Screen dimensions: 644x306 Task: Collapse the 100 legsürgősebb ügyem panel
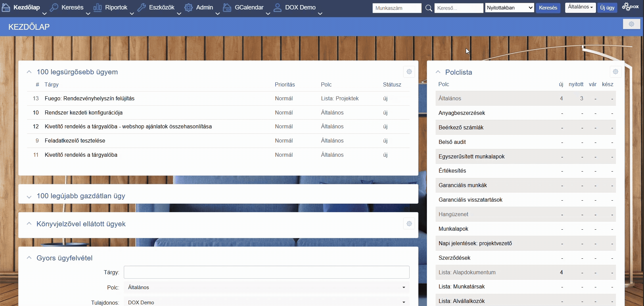point(29,72)
